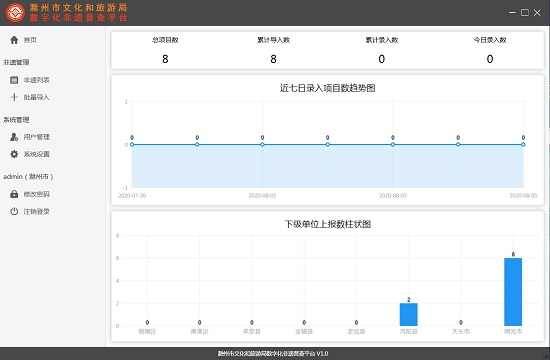The height and width of the screenshot is (360, 550).
Task: Click the calendar list icon in sidebar
Action: click(x=14, y=80)
